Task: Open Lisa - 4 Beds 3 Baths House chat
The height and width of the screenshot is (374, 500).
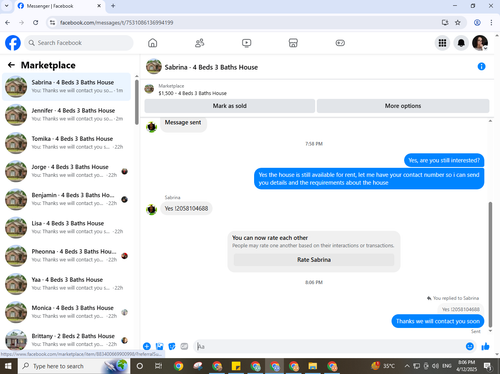Action: point(67,227)
